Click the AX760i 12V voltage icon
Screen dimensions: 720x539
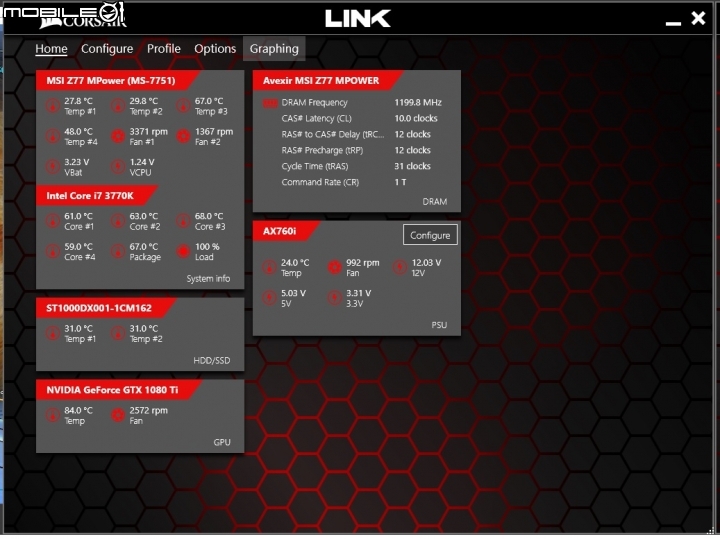pos(399,268)
